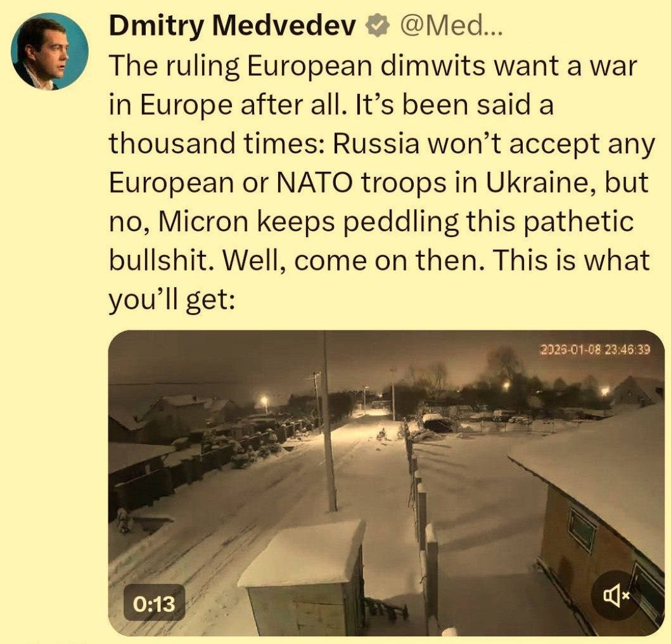Open the Dmitry Medvedev display name link
The height and width of the screenshot is (644, 671).
(233, 27)
